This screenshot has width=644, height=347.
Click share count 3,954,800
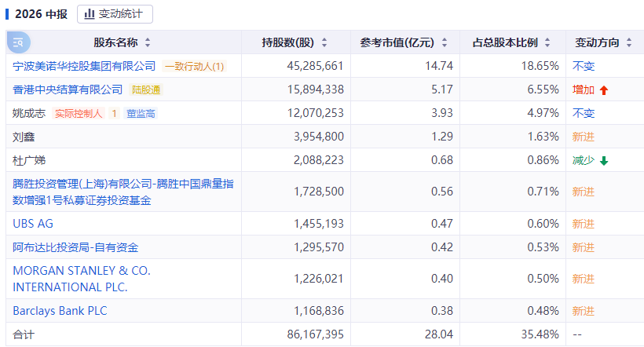tap(319, 137)
